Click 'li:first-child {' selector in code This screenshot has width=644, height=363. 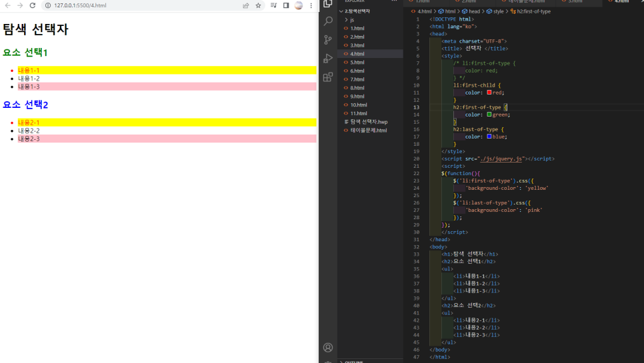tap(477, 85)
